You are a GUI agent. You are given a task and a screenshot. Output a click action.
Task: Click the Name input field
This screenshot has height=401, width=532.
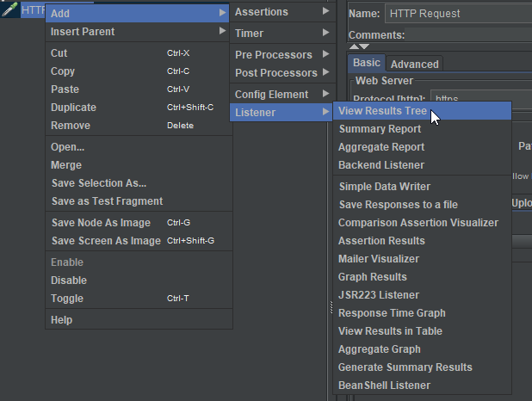(x=456, y=13)
